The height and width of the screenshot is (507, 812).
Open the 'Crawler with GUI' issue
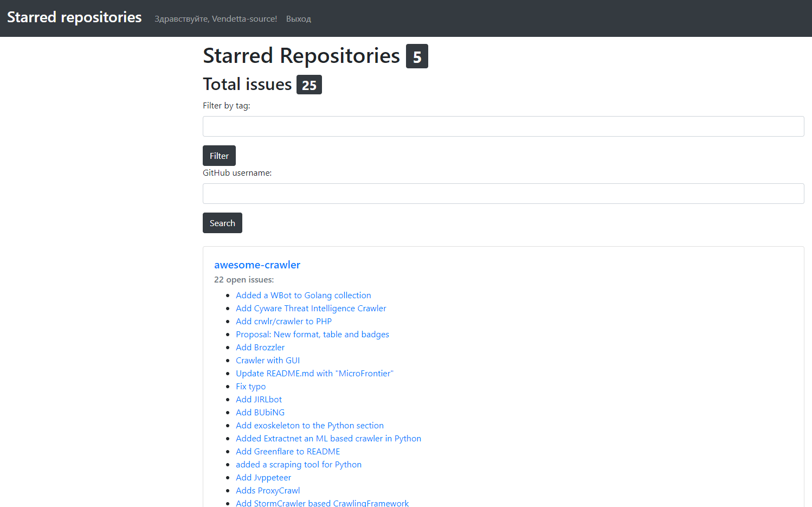click(268, 361)
